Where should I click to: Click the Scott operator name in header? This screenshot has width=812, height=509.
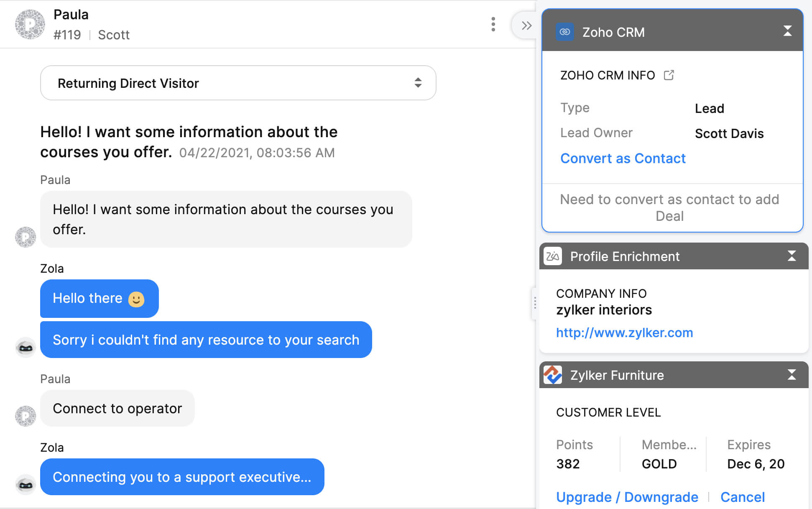click(x=114, y=35)
